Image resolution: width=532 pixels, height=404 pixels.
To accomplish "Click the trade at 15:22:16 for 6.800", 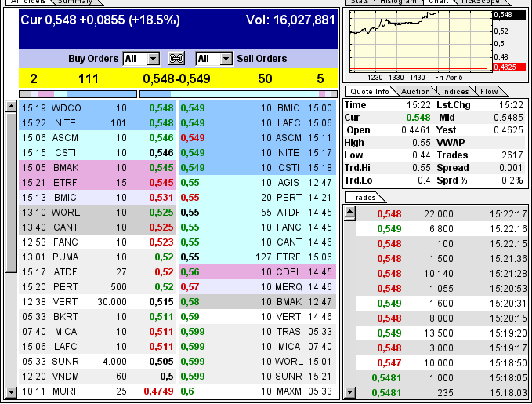I will click(x=441, y=229).
